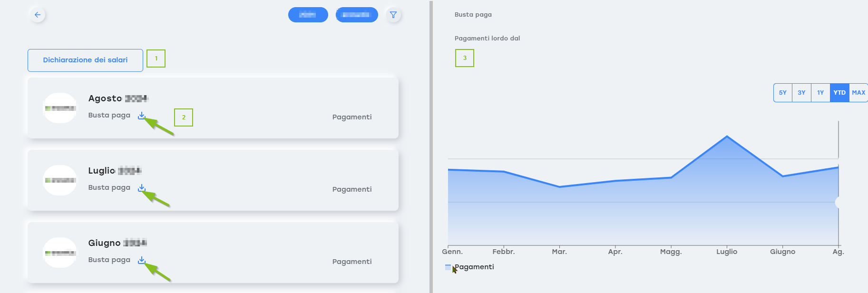
Task: Click the left blue pill button near the filter
Action: [308, 15]
